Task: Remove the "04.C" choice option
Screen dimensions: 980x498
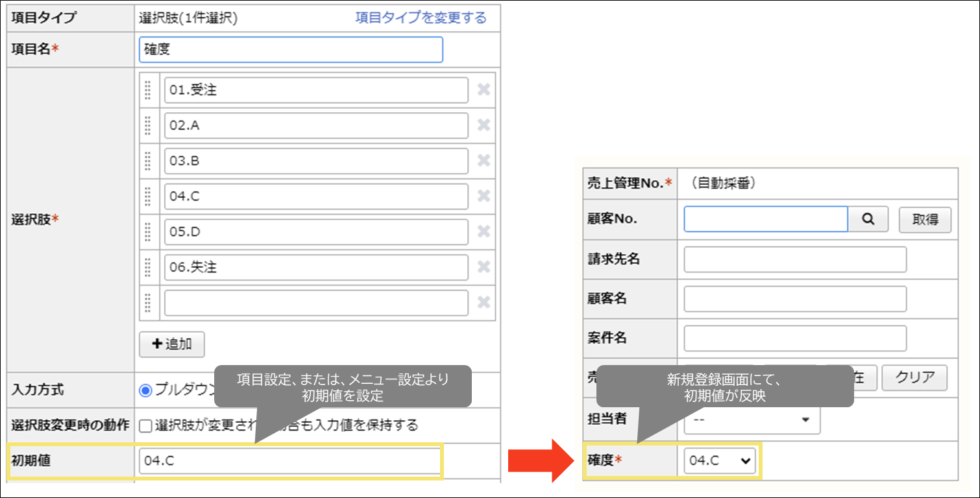Action: click(484, 196)
